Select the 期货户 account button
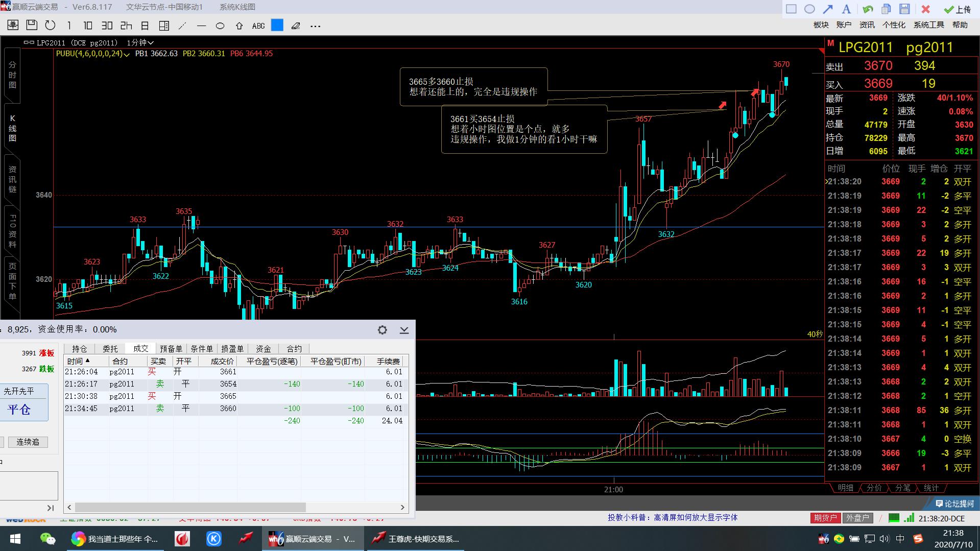 coord(825,518)
